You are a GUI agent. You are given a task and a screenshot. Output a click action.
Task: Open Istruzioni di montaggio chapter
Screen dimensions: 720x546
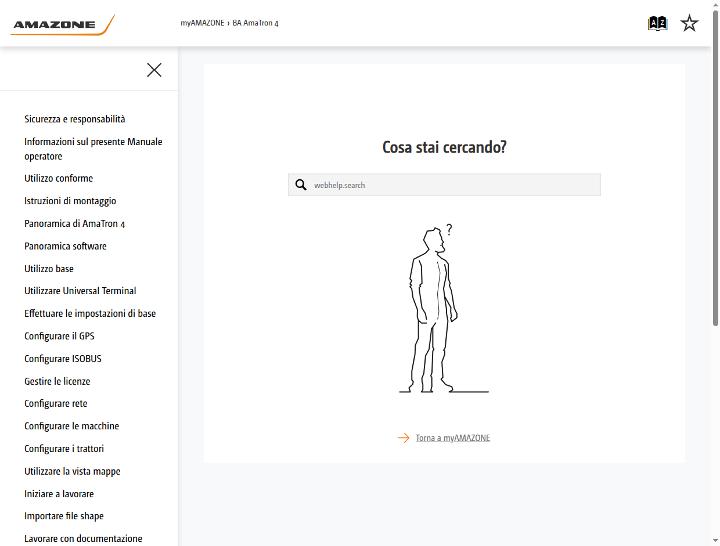coord(70,201)
